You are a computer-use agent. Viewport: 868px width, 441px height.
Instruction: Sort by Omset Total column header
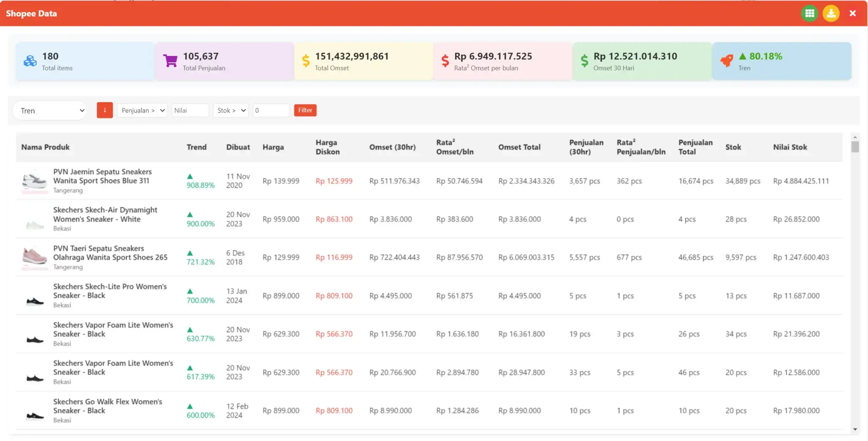pos(519,147)
